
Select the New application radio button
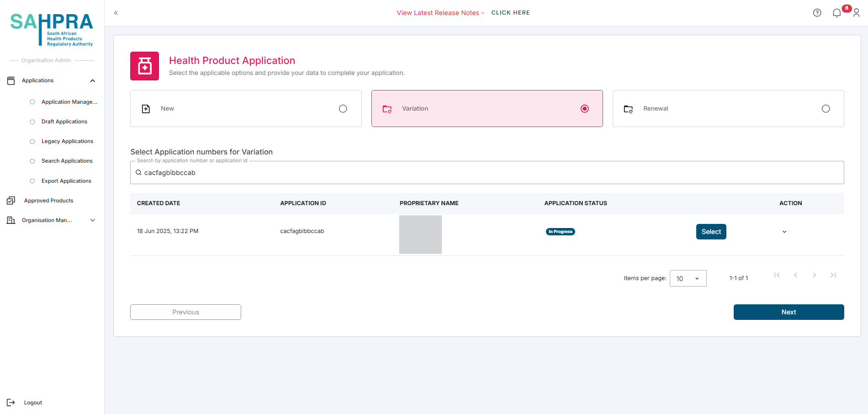pos(343,109)
